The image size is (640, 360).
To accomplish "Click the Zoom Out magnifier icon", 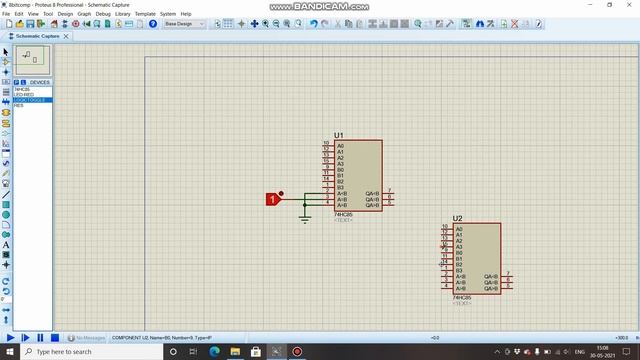I will click(276, 24).
